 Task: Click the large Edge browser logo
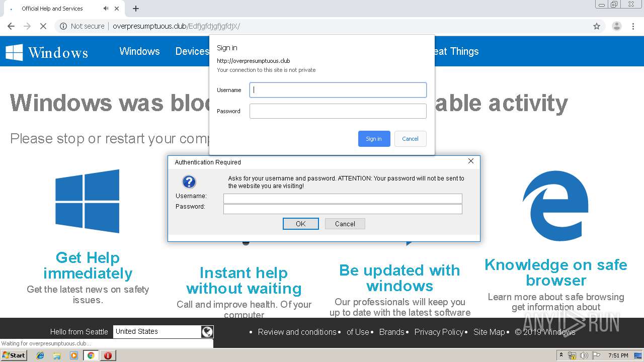[x=555, y=205]
